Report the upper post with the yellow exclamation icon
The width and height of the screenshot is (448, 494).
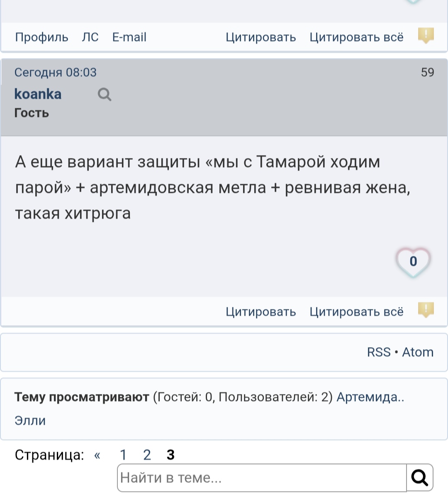click(x=426, y=35)
